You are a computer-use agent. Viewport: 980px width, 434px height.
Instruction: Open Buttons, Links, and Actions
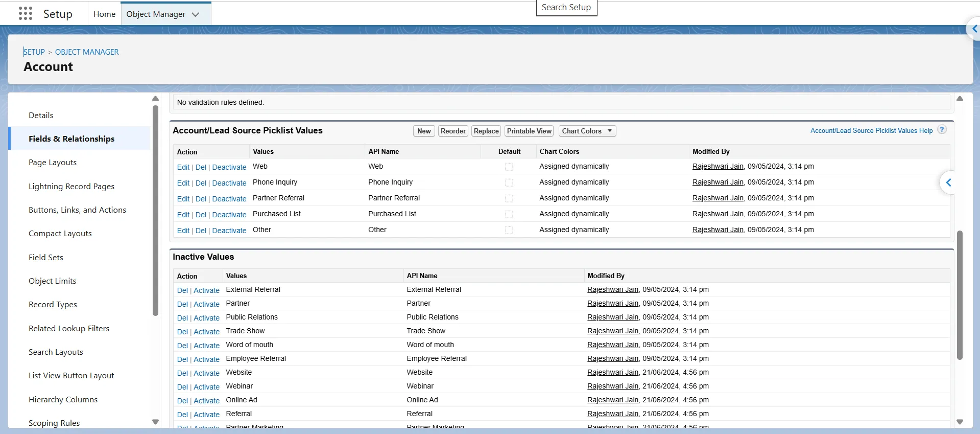(x=77, y=210)
